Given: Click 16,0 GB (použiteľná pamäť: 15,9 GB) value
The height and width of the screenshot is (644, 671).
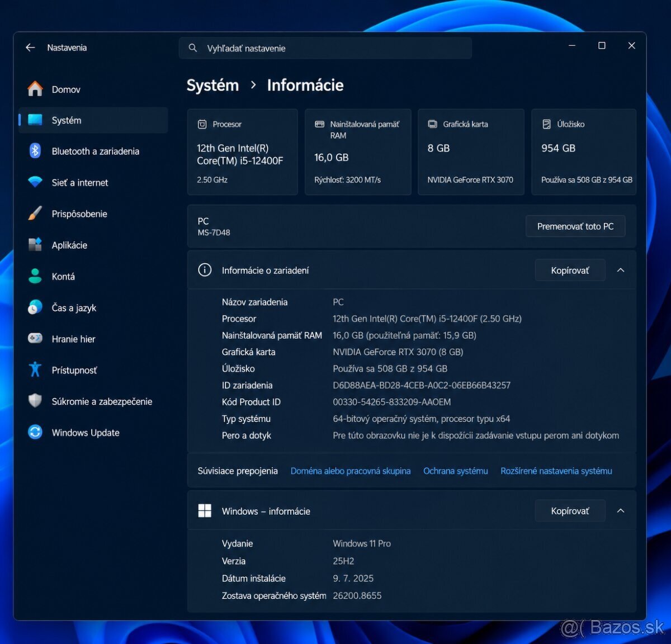Looking at the screenshot, I should coord(405,335).
